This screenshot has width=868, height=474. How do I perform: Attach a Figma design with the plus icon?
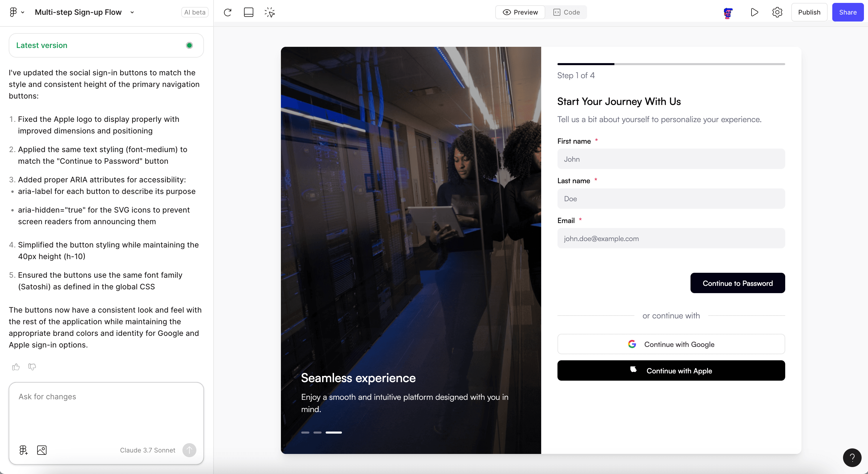(23, 450)
